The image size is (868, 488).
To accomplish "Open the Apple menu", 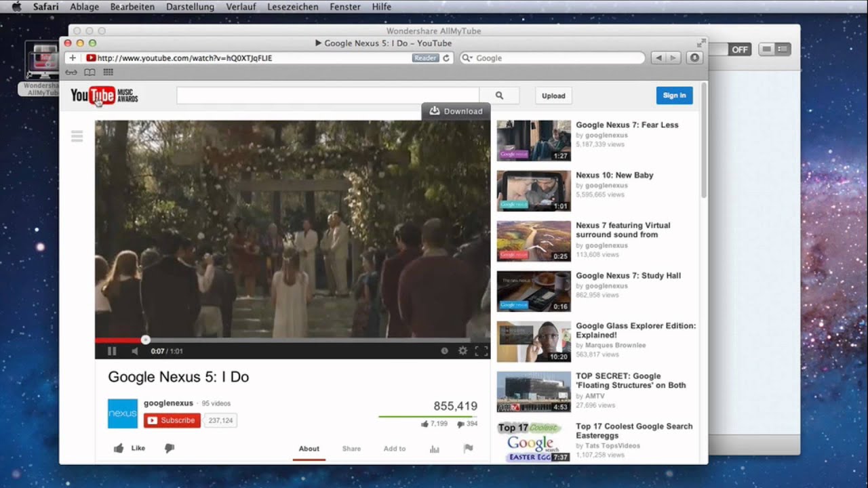I will pyautogui.click(x=16, y=7).
